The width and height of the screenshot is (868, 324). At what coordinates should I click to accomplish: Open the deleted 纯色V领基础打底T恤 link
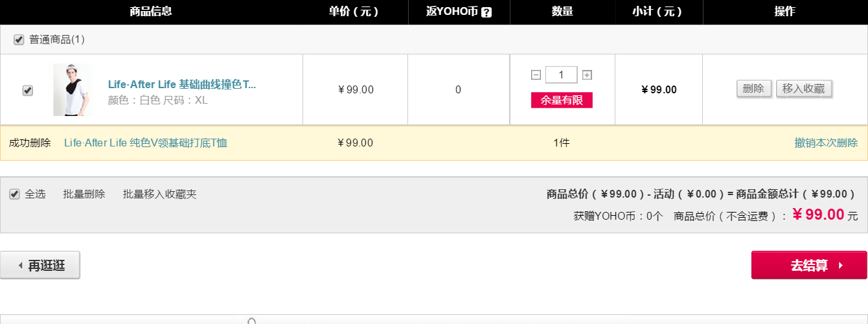[x=146, y=143]
